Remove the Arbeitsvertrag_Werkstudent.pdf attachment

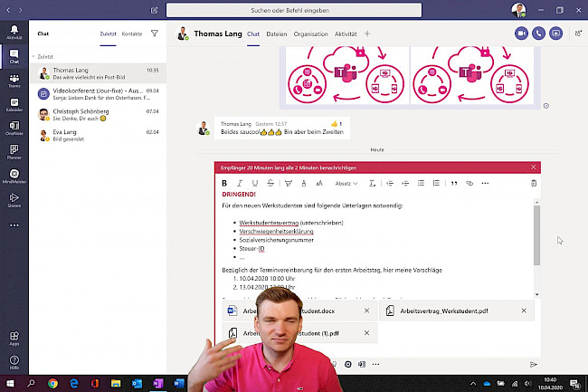click(524, 311)
